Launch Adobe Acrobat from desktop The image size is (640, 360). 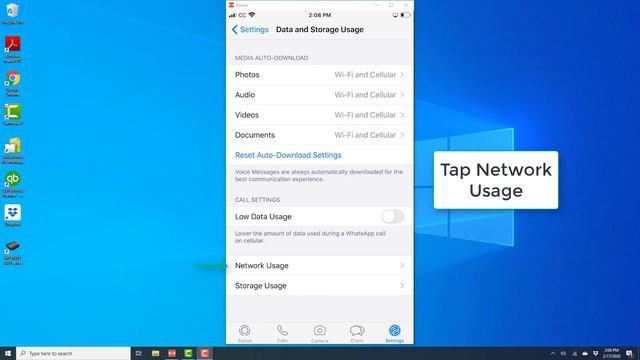tap(13, 49)
